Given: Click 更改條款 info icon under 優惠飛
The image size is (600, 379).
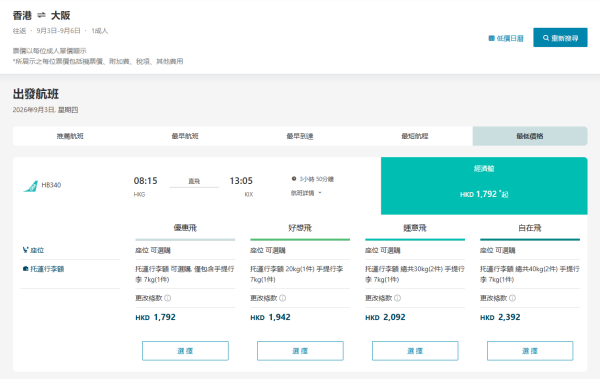Looking at the screenshot, I should pos(168,298).
